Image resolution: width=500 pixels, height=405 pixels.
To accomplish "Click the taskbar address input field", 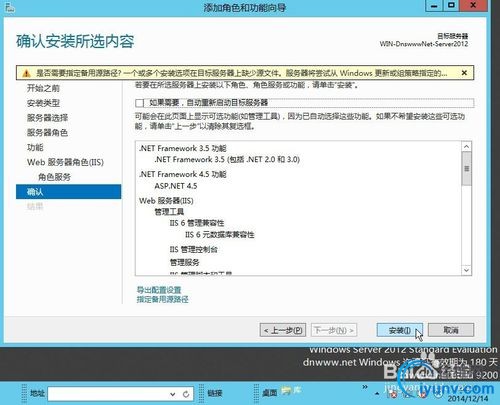I will point(108,394).
